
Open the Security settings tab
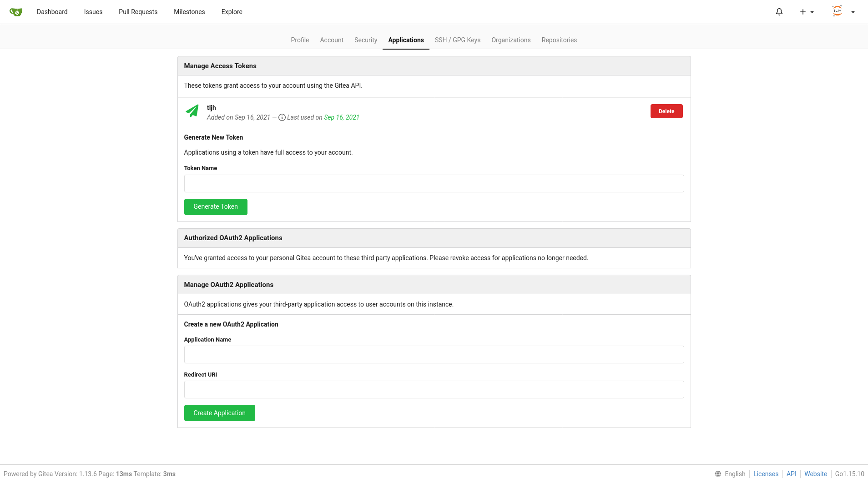tap(366, 40)
